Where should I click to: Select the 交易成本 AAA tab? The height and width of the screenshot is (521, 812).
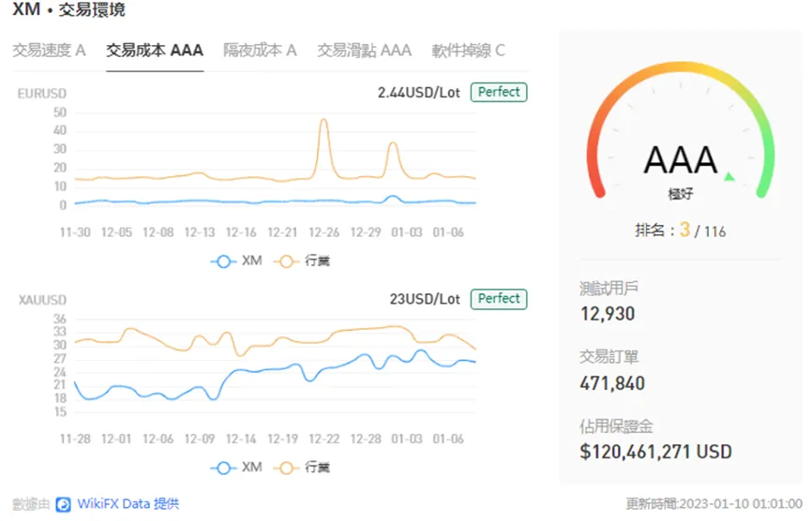tap(155, 51)
